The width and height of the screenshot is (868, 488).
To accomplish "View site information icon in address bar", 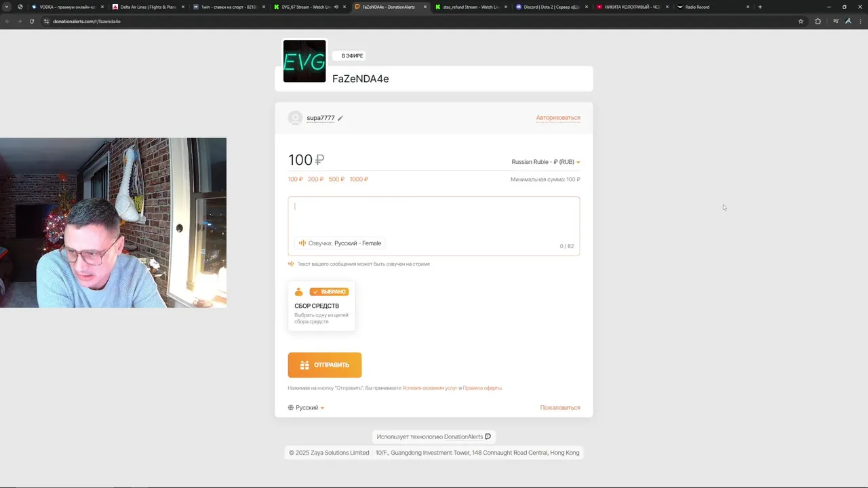I will pyautogui.click(x=46, y=21).
